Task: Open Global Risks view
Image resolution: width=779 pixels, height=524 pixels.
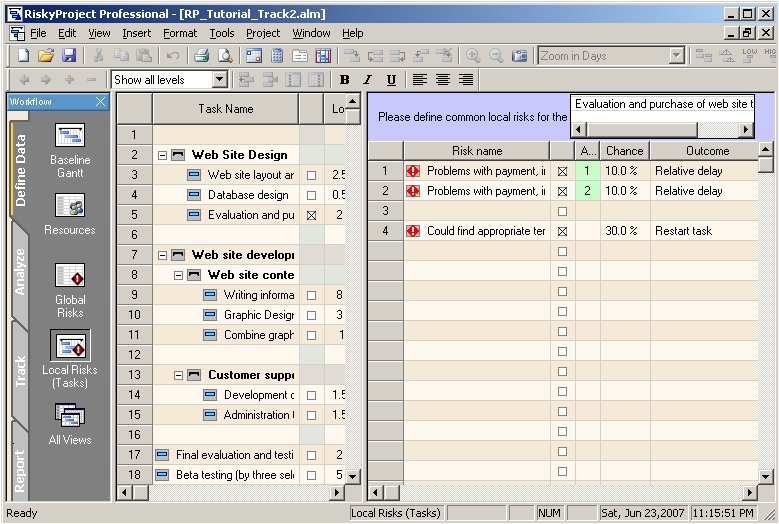Action: coord(70,291)
